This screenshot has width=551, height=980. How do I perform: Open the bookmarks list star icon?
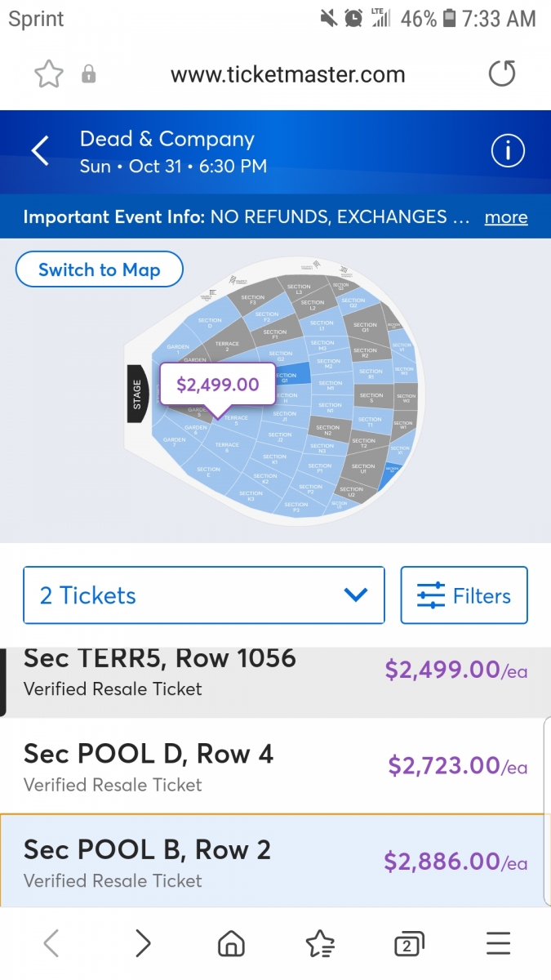tap(320, 944)
